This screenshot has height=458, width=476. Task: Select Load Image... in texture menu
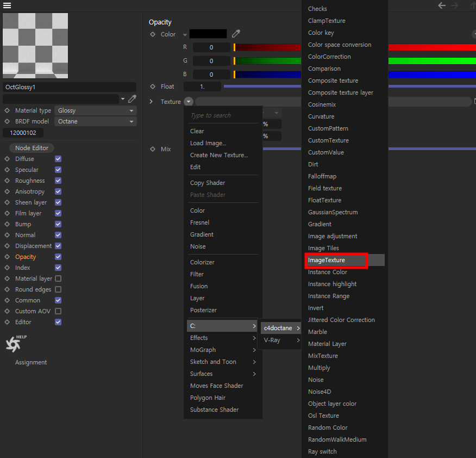(208, 143)
